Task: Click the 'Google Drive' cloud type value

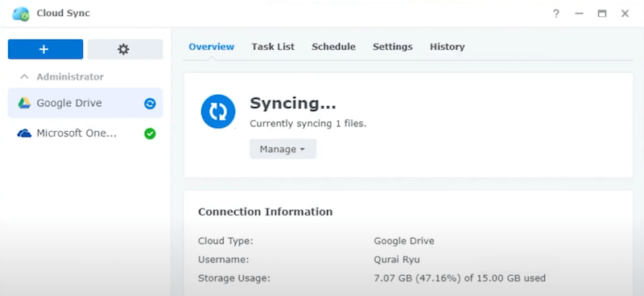Action: tap(404, 241)
